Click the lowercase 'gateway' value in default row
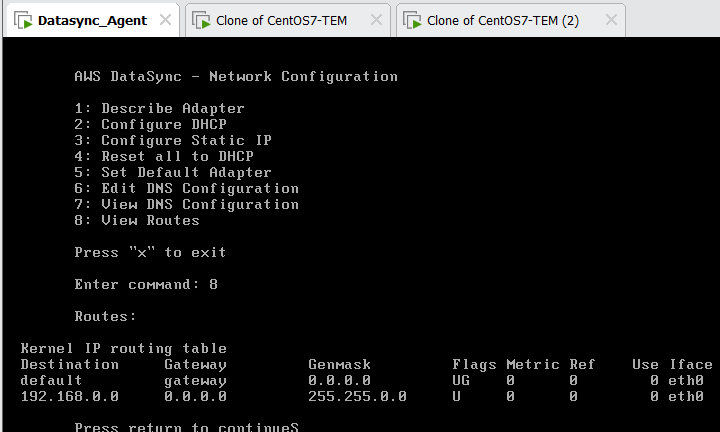The width and height of the screenshot is (720, 432). point(196,381)
